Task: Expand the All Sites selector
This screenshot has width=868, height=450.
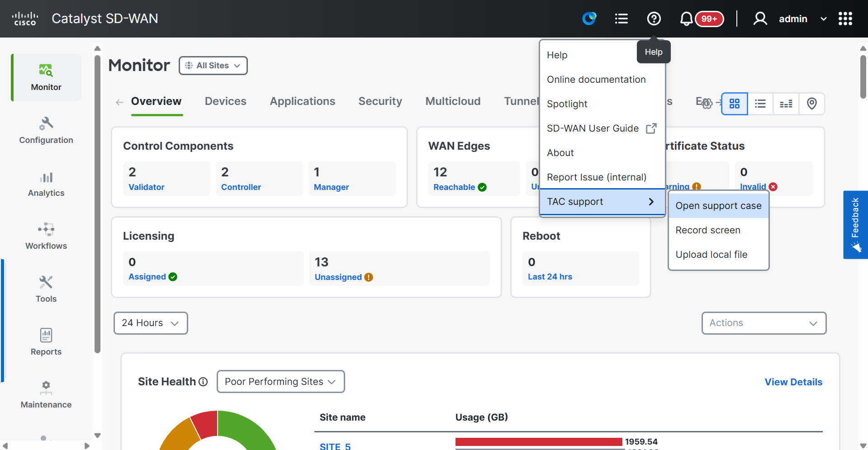Action: [213, 66]
